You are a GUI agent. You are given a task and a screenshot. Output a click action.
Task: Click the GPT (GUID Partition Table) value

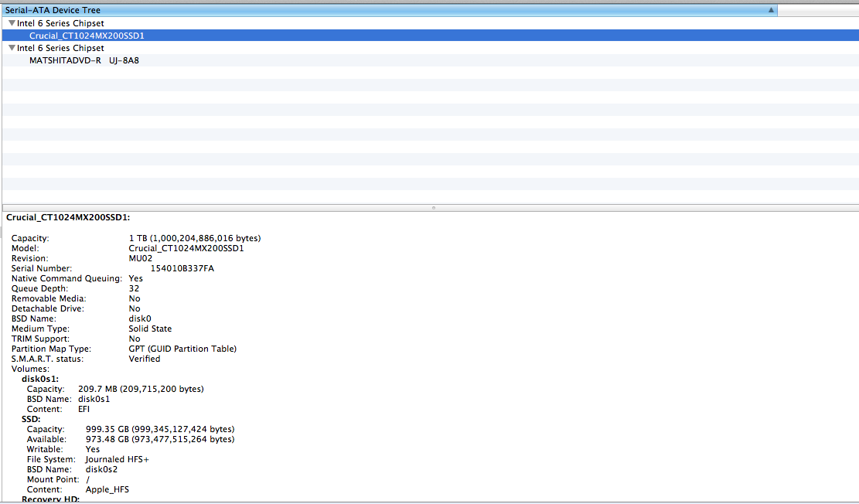(x=182, y=349)
